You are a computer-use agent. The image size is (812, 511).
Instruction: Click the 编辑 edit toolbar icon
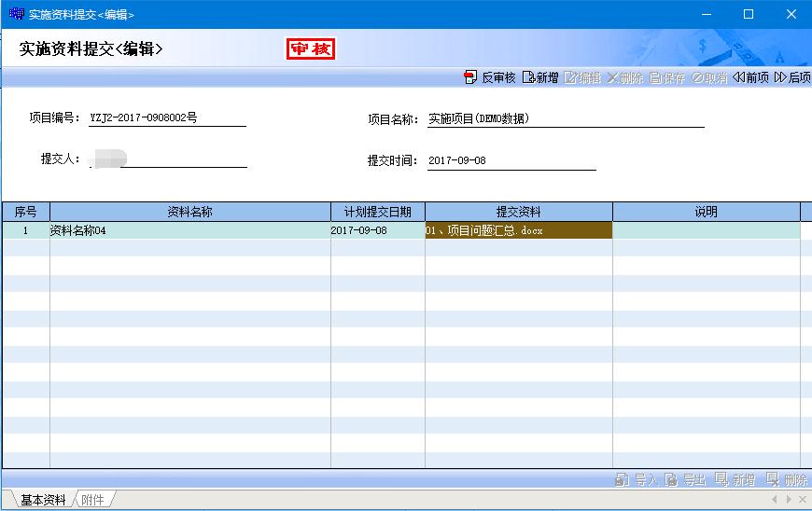(582, 78)
